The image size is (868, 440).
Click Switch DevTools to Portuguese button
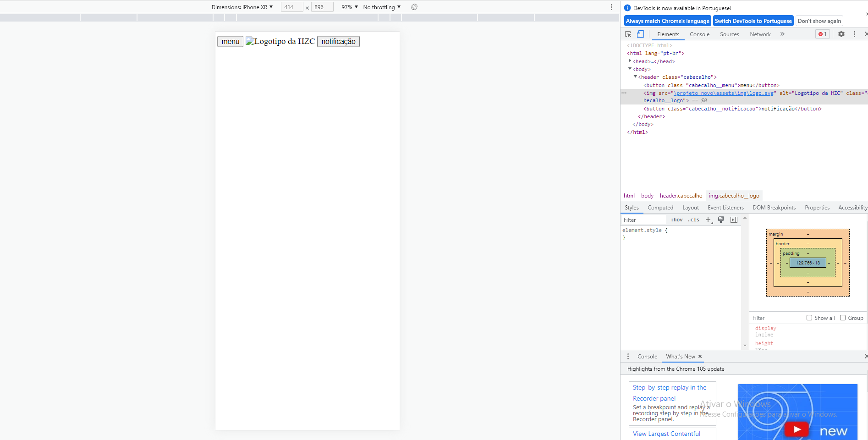point(753,21)
